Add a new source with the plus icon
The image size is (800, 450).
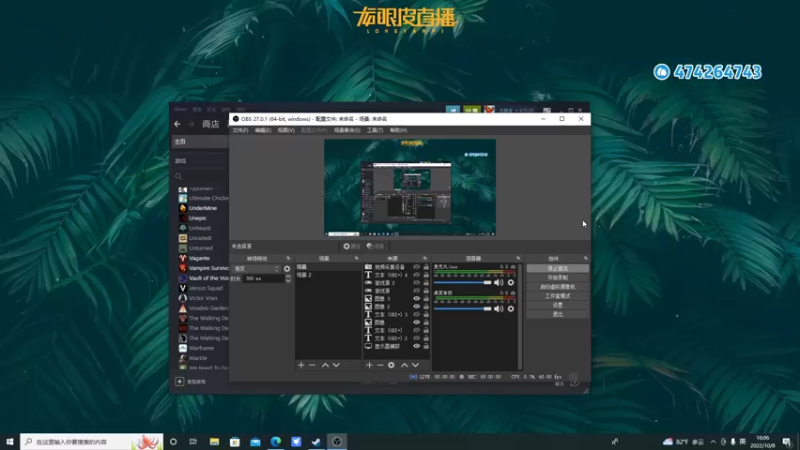tap(369, 365)
